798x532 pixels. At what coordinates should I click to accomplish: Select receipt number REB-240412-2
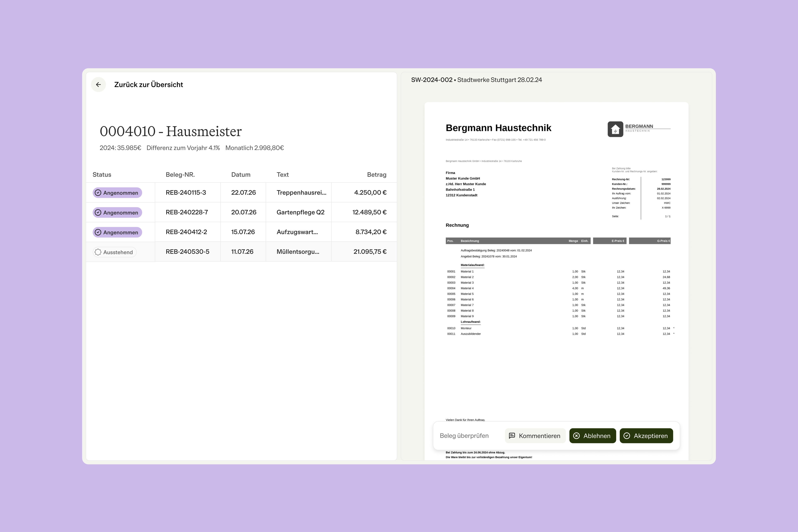(x=186, y=232)
